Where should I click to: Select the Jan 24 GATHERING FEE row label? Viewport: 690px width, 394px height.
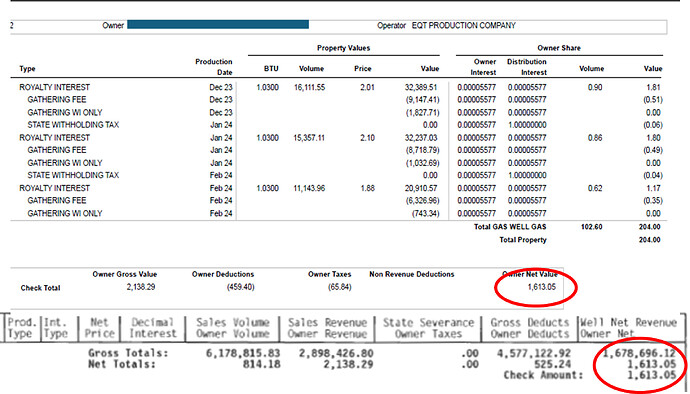(57, 150)
